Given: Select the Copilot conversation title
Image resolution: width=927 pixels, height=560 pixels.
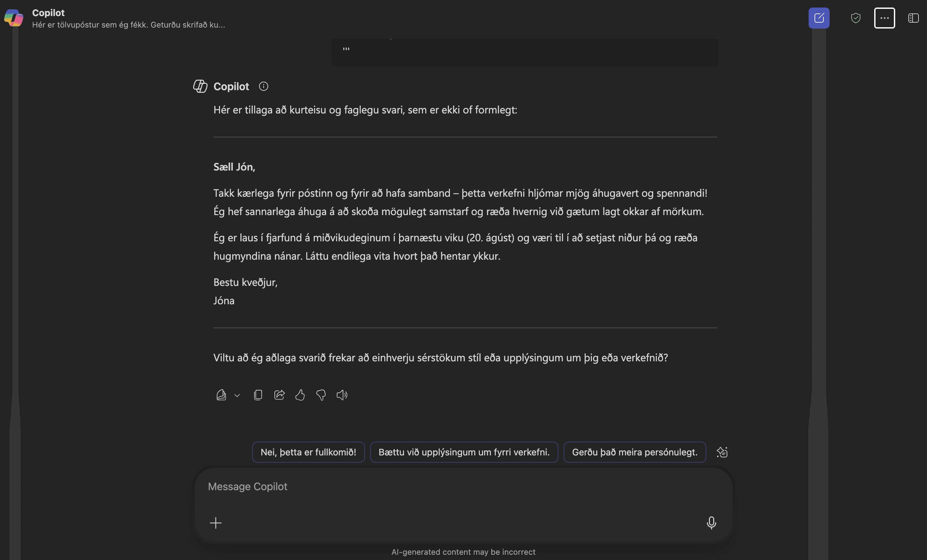Looking at the screenshot, I should click(48, 12).
